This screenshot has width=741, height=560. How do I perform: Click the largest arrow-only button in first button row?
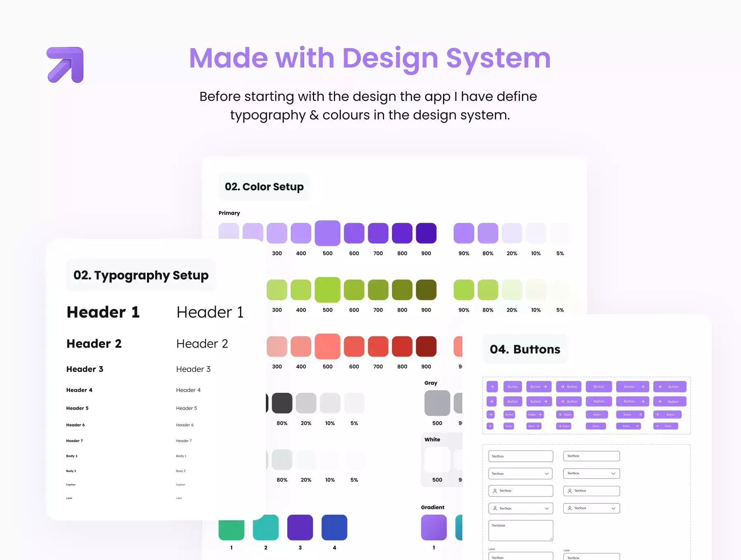(x=492, y=387)
